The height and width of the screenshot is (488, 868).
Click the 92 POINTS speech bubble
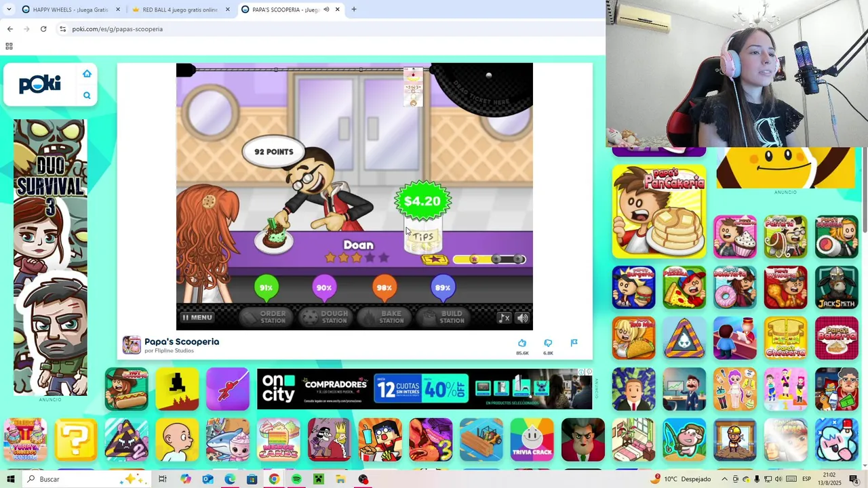point(274,152)
